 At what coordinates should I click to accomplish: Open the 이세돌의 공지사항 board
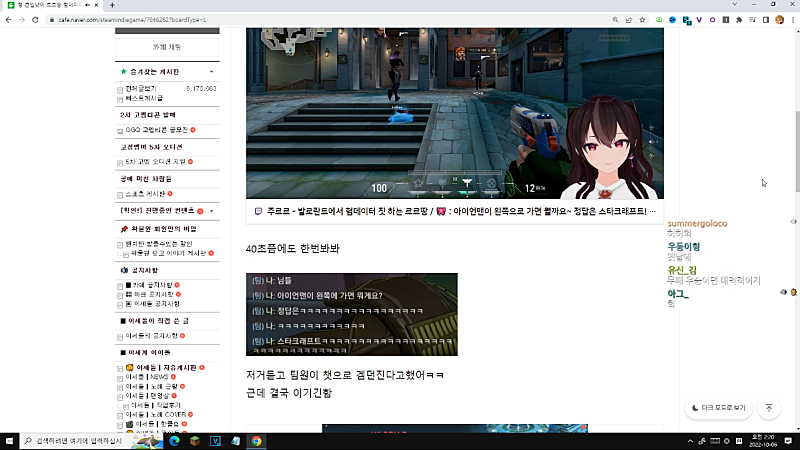[x=152, y=336]
